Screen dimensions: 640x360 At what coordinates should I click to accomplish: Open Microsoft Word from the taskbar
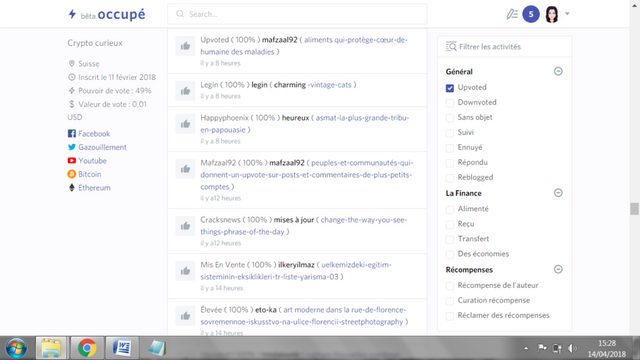(122, 348)
